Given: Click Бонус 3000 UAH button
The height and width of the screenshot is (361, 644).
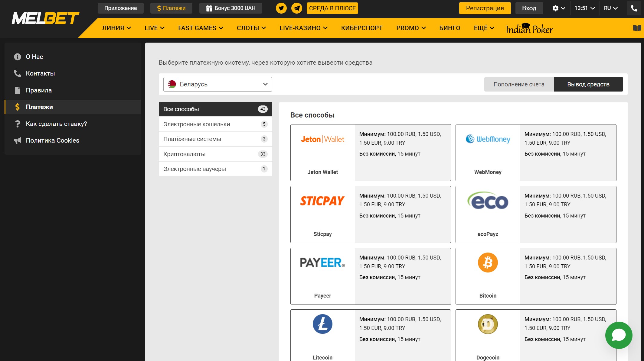Looking at the screenshot, I should pos(231,8).
